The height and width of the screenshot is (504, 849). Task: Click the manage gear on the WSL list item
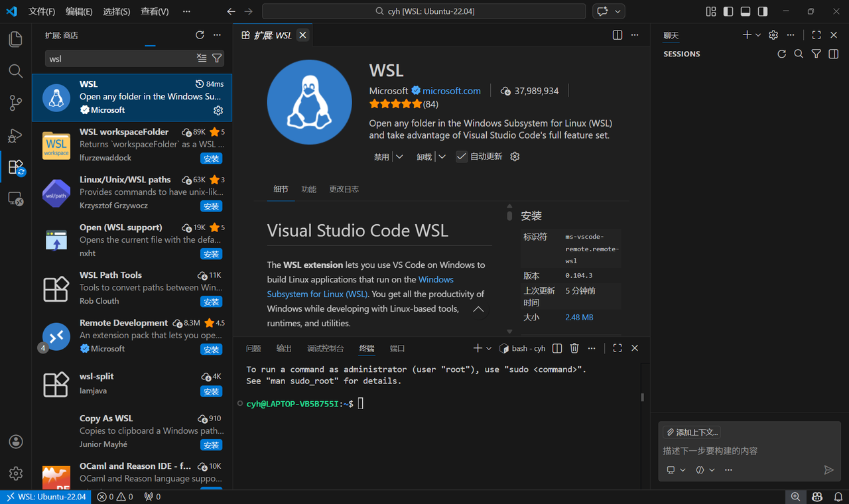218,111
